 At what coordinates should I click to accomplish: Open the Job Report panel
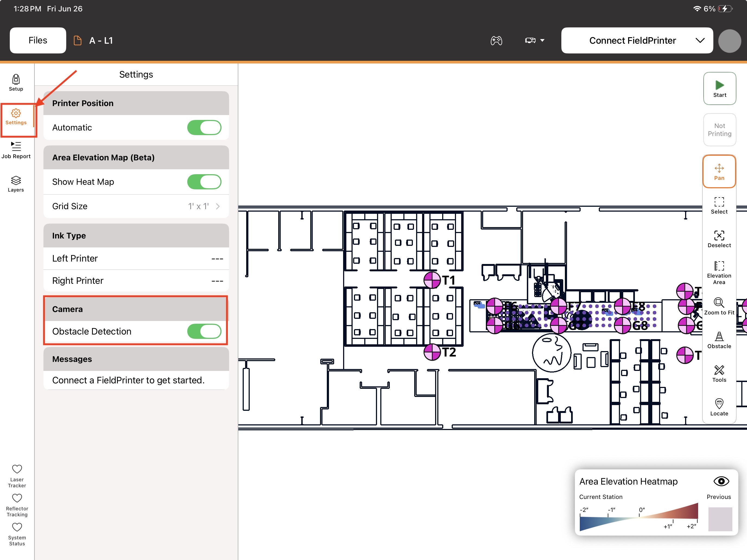click(x=16, y=150)
